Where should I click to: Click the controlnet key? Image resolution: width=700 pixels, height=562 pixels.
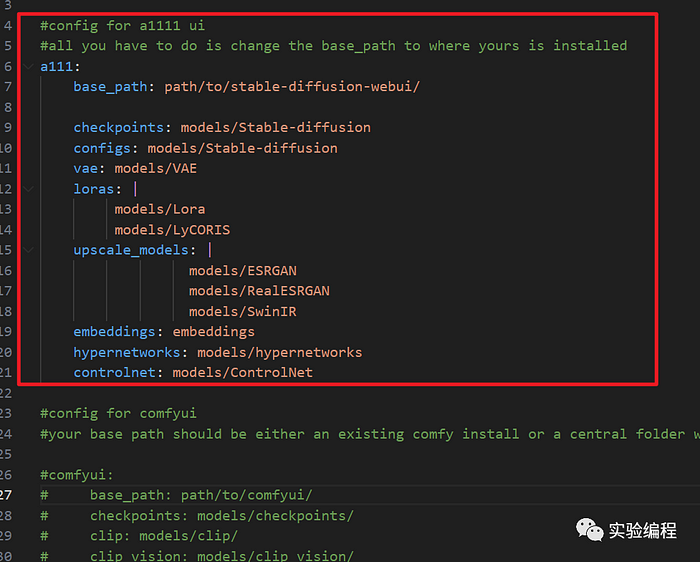coord(114,373)
